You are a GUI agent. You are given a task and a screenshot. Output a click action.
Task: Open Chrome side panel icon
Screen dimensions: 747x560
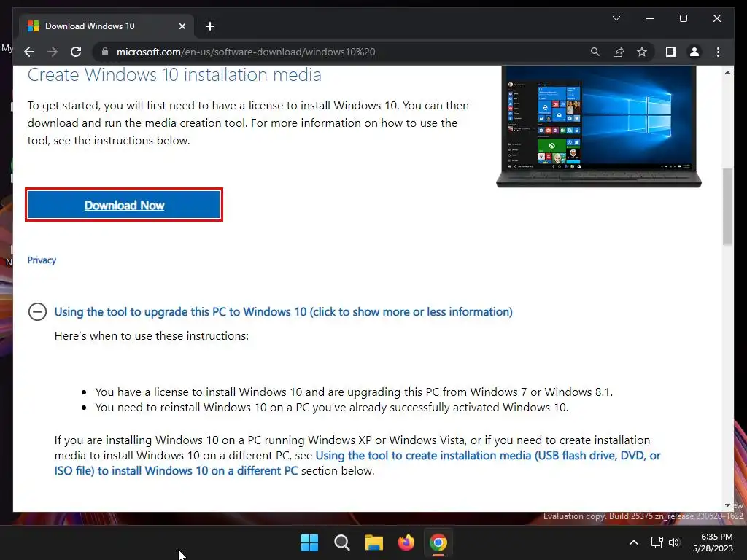pyautogui.click(x=671, y=52)
